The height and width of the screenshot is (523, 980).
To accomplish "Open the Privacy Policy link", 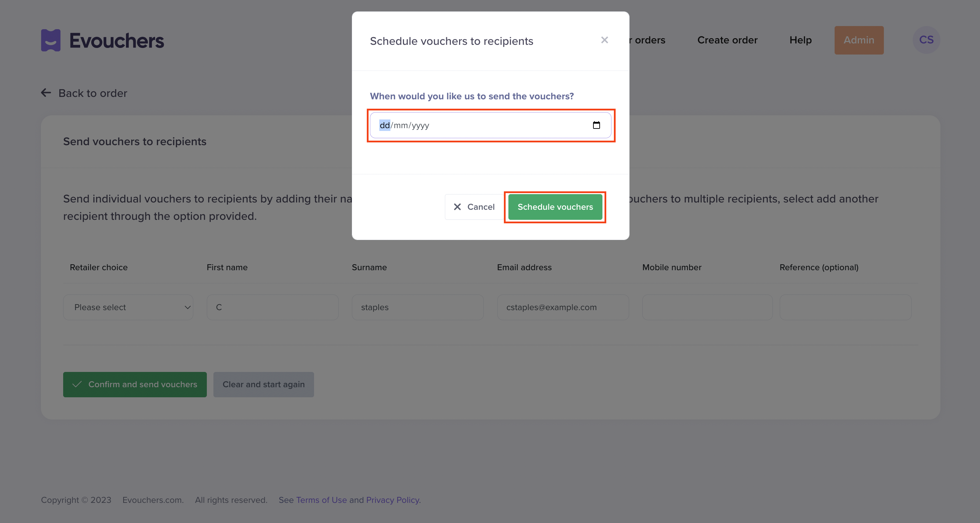I will point(393,500).
